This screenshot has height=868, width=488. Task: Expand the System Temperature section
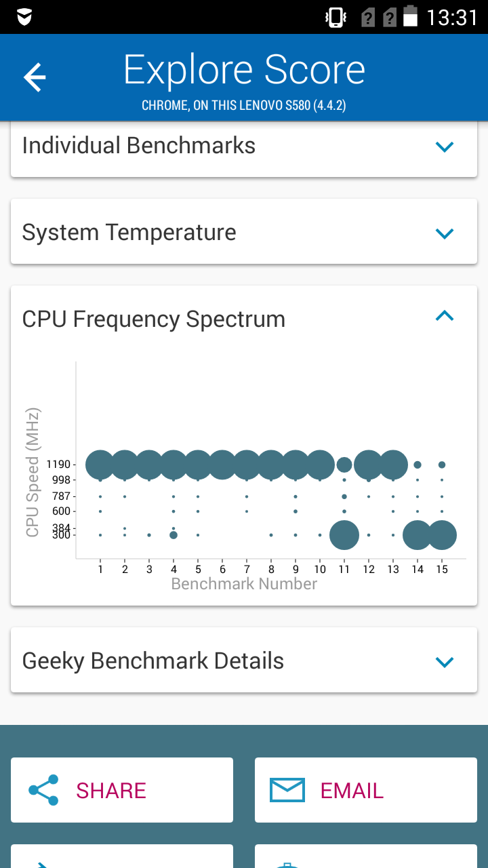tap(244, 233)
